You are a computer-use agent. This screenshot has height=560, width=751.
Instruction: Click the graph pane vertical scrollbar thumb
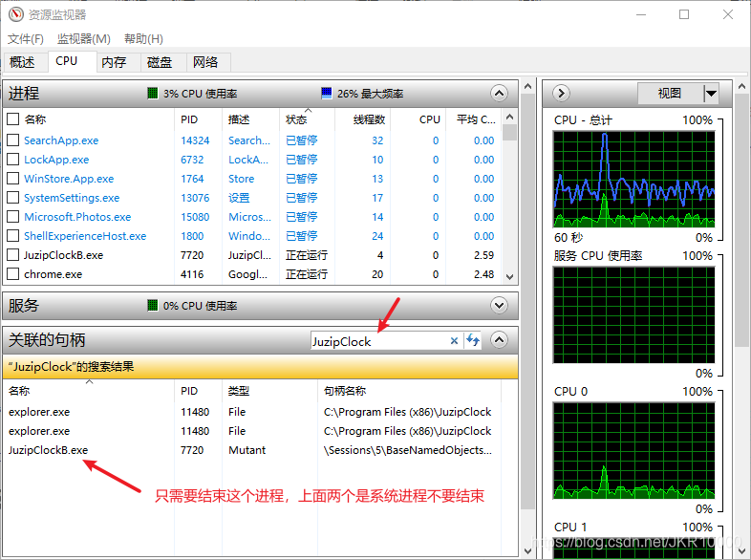tap(741, 221)
